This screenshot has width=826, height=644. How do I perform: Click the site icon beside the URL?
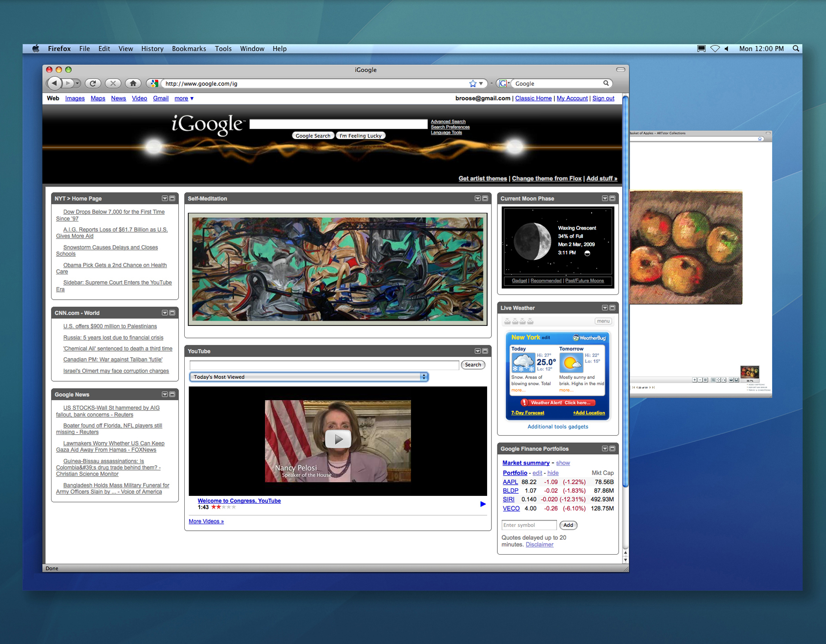pos(154,83)
